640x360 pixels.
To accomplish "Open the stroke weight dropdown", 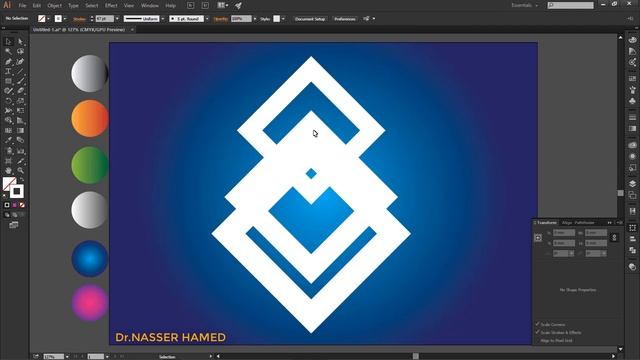I will (x=117, y=19).
